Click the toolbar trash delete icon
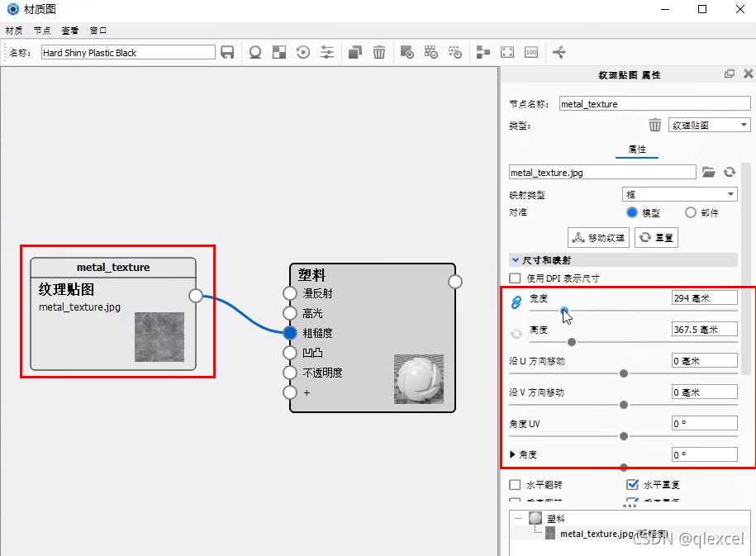The width and height of the screenshot is (756, 556). click(x=379, y=52)
